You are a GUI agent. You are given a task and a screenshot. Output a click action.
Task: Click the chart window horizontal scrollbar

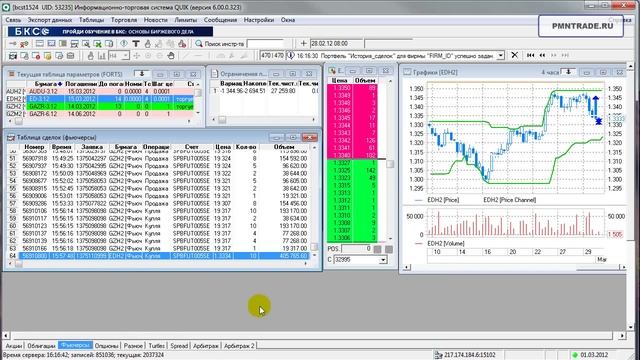515,267
